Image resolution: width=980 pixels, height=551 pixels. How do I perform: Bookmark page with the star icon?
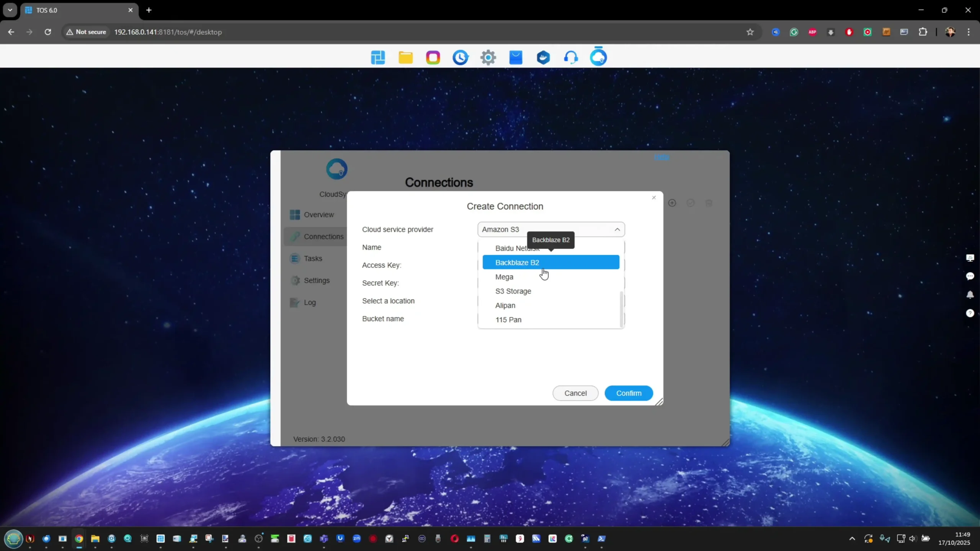click(750, 32)
